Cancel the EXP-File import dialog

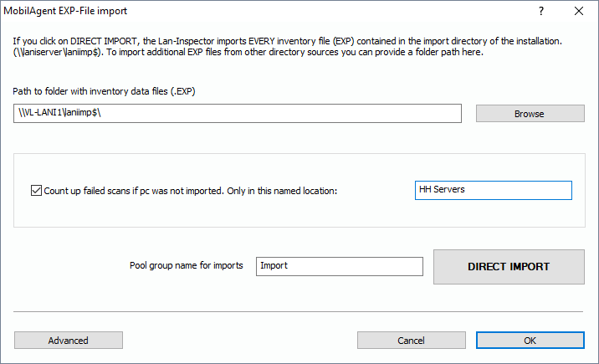coord(411,341)
